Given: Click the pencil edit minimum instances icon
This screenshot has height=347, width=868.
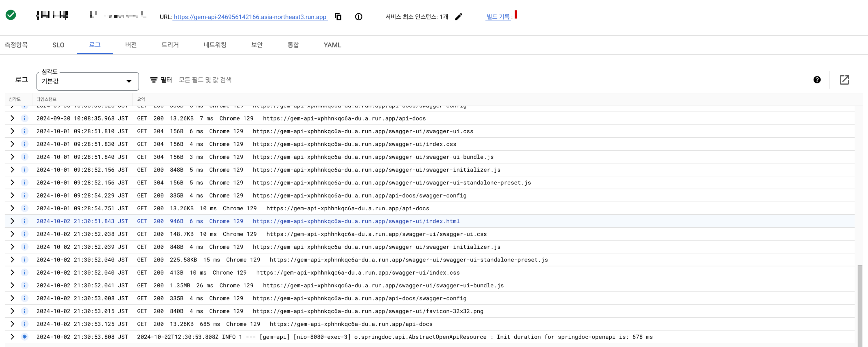Looking at the screenshot, I should click(x=458, y=17).
